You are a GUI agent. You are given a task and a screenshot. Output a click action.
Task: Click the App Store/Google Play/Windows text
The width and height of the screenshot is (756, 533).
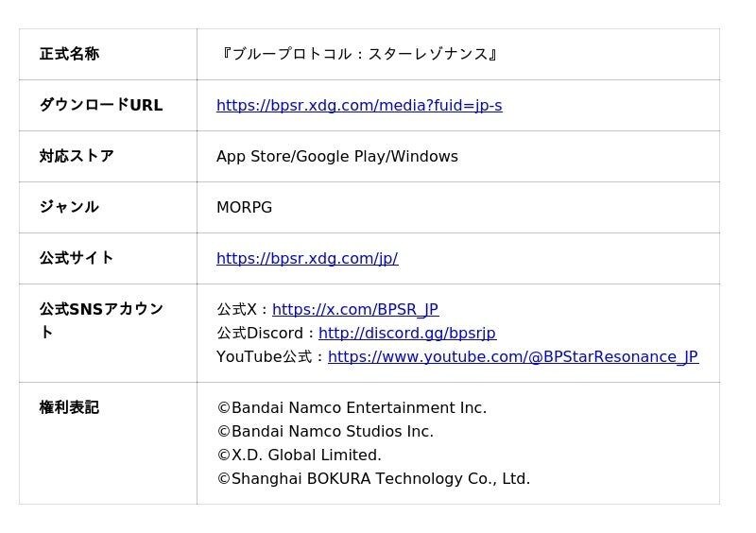(x=337, y=156)
